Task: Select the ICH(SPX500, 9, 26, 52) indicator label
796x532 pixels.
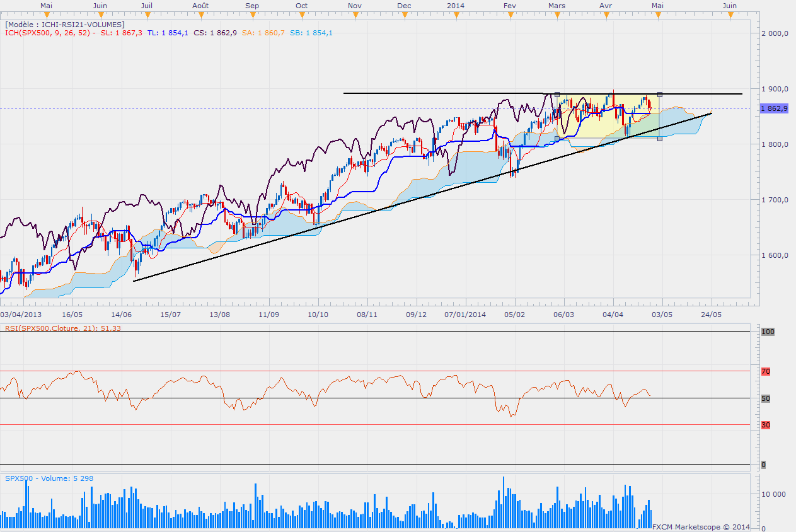Action: (x=49, y=33)
